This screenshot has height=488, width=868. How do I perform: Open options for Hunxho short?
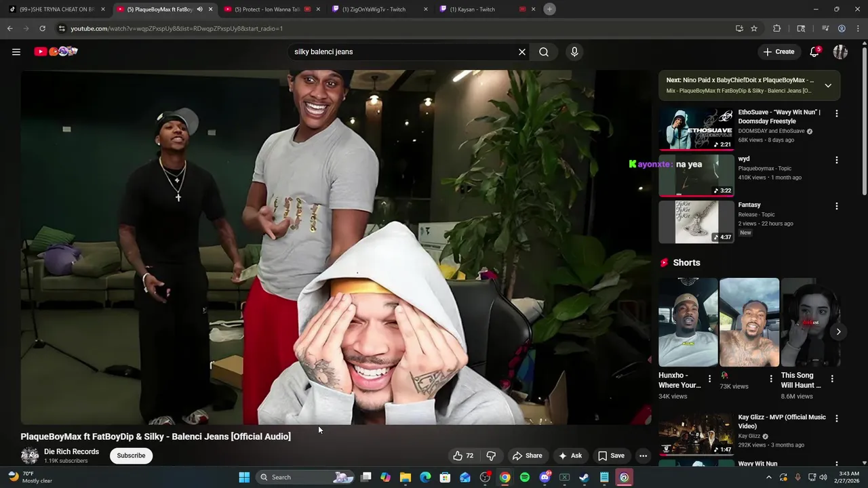tap(709, 379)
